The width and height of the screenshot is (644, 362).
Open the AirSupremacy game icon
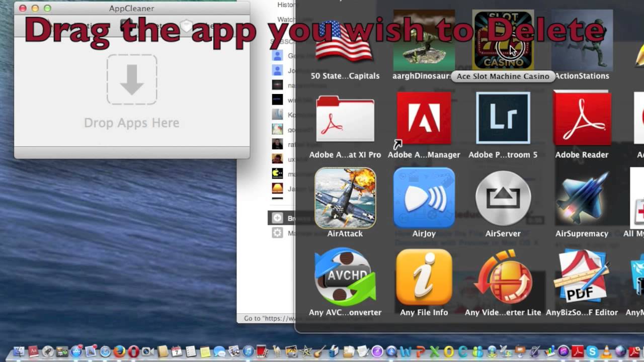click(582, 198)
